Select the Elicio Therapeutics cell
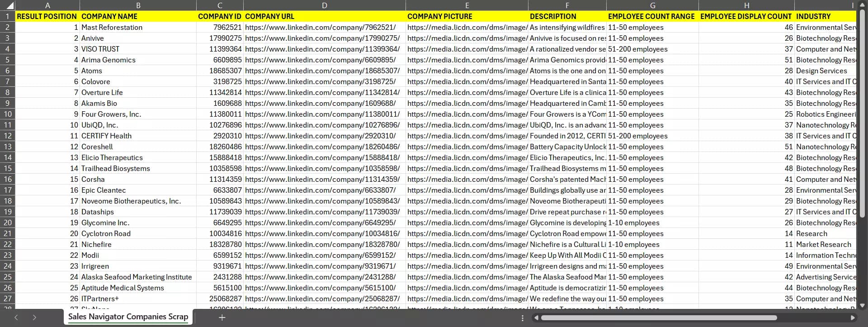The height and width of the screenshot is (327, 868). click(138, 157)
